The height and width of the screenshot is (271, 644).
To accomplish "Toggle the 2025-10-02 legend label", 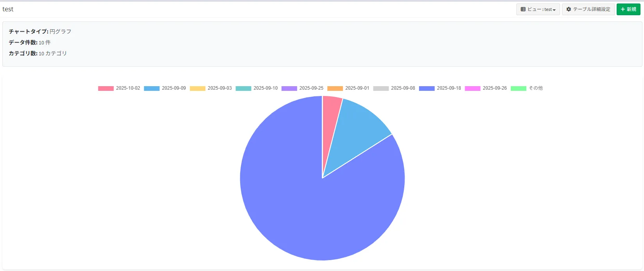I will click(128, 88).
